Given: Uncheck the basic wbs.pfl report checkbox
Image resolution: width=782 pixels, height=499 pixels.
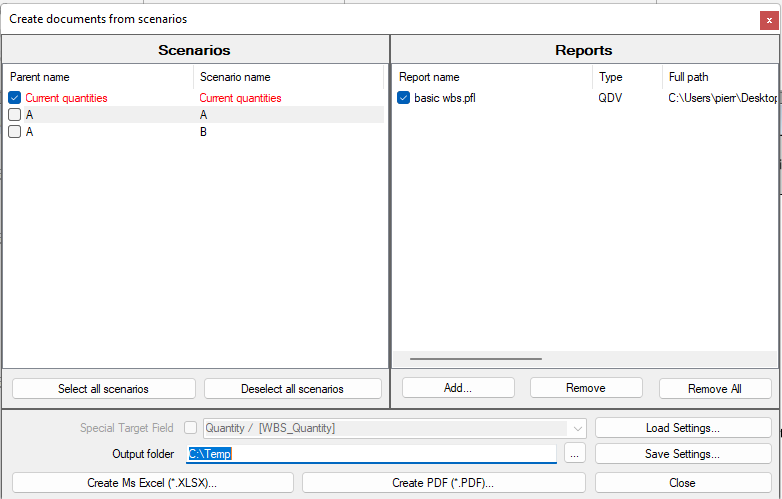Looking at the screenshot, I should coord(403,98).
